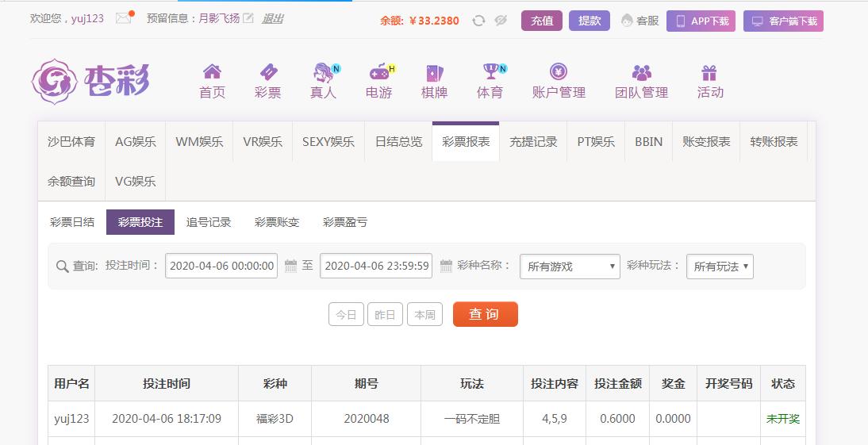Click the refresh balance icon
868x445 pixels.
coord(479,21)
